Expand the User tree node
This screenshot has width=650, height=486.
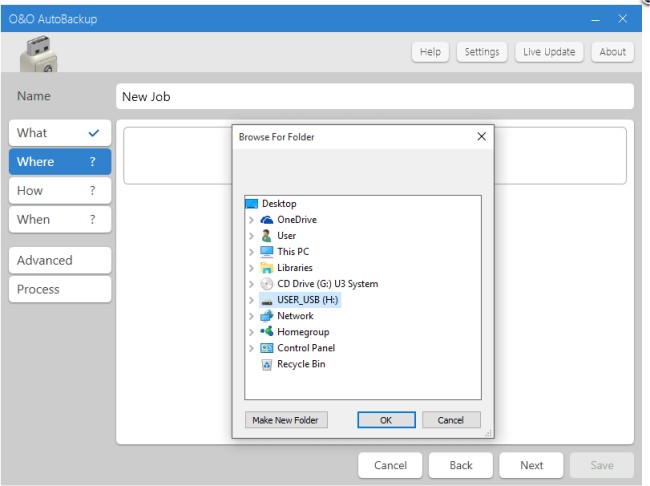click(251, 236)
